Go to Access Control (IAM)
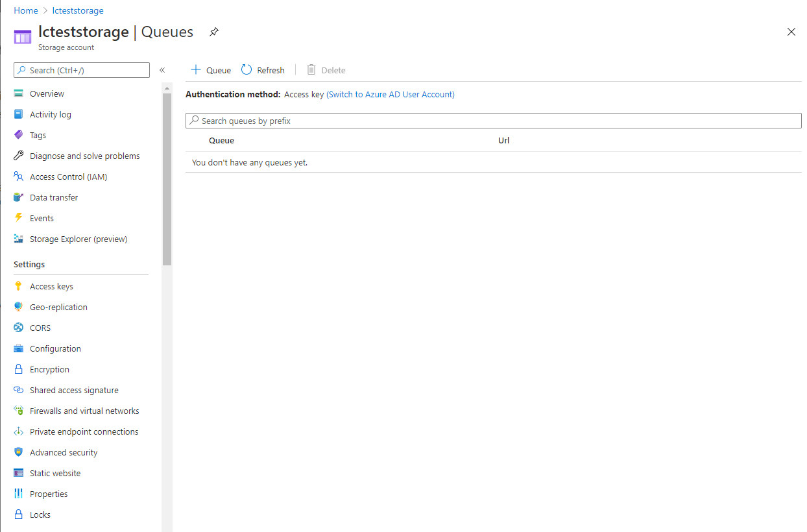This screenshot has width=807, height=532. 68,176
